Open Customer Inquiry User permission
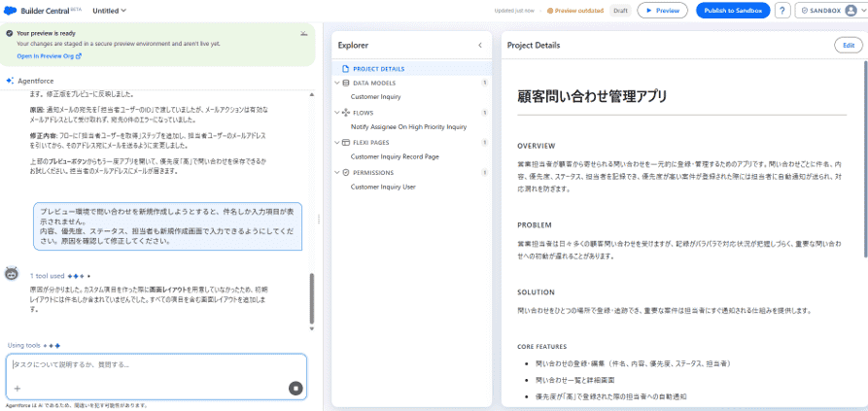The image size is (868, 411). coord(383,187)
